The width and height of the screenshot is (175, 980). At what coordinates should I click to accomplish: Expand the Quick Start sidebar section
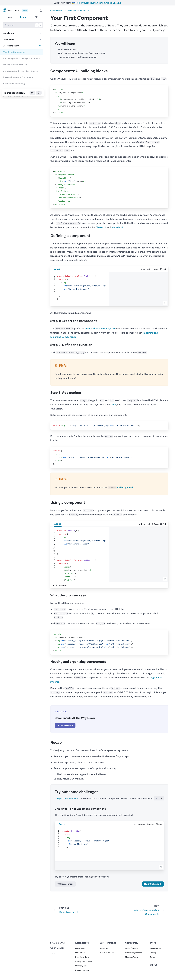tap(22, 40)
